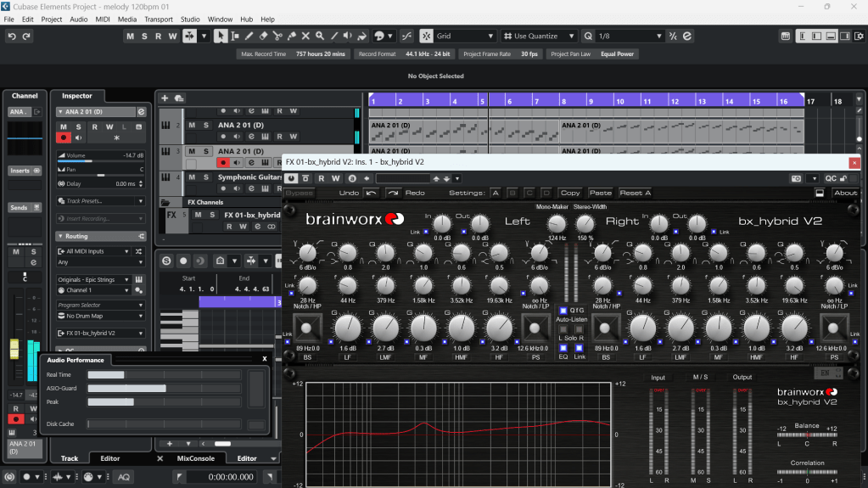The width and height of the screenshot is (868, 488).
Task: Open the Grid snap type dropdown
Action: [465, 36]
